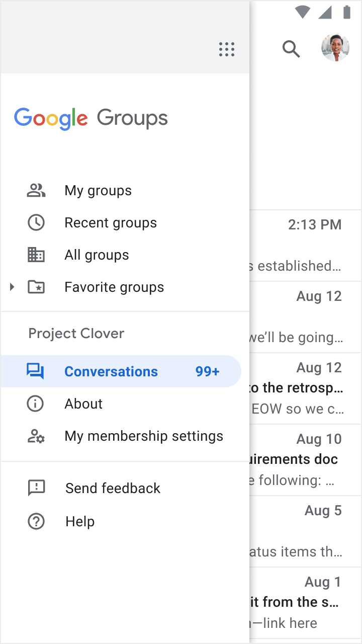
Task: Click the Recent groups clock icon
Action: coord(36,222)
